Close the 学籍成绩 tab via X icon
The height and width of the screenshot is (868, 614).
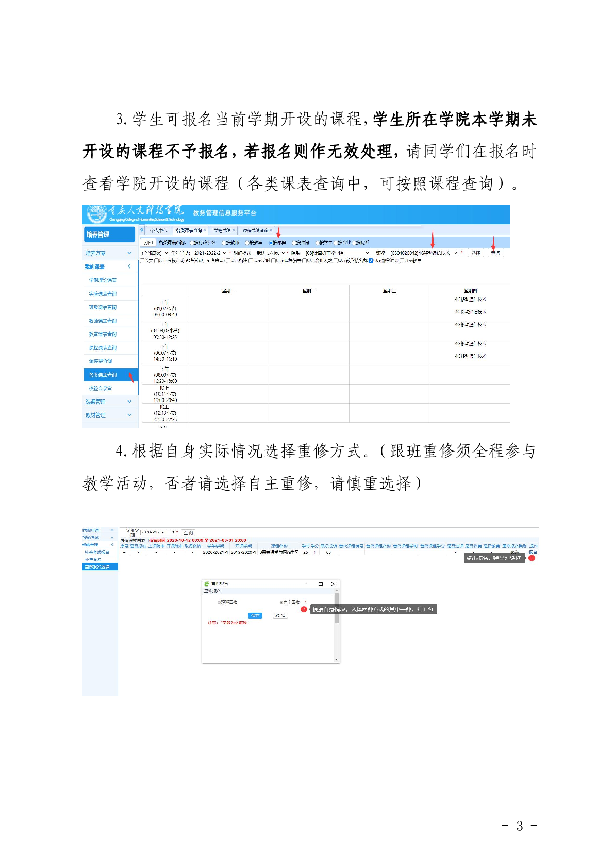tap(234, 230)
